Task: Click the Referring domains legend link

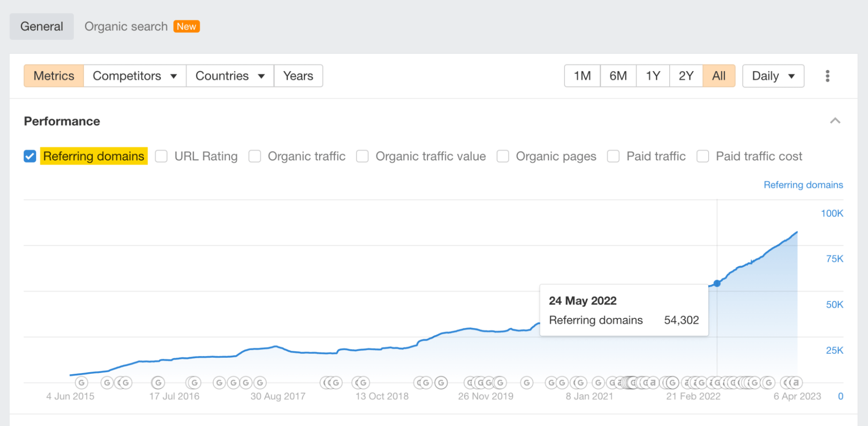Action: [x=803, y=185]
